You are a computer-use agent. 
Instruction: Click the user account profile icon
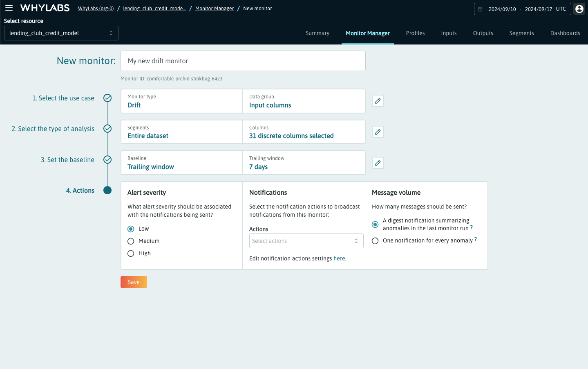point(579,9)
